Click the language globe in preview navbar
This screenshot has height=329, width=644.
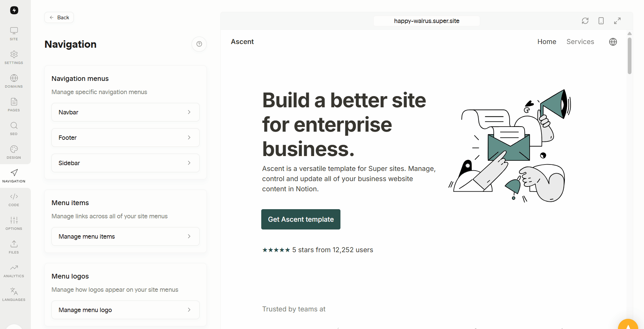613,42
